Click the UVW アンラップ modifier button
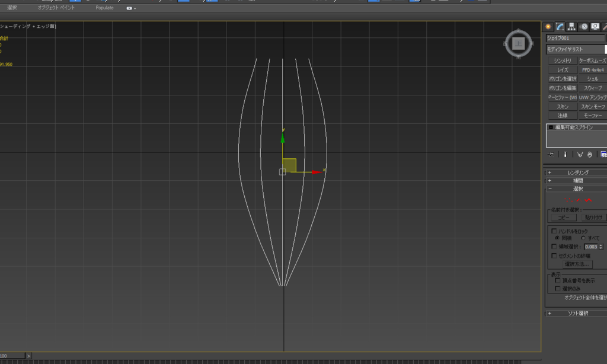This screenshot has width=607, height=364. (592, 97)
